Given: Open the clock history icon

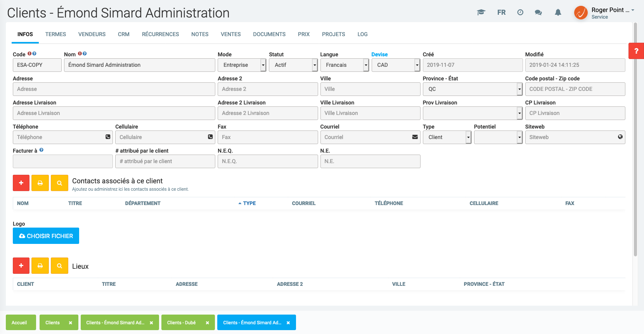Looking at the screenshot, I should coord(520,12).
